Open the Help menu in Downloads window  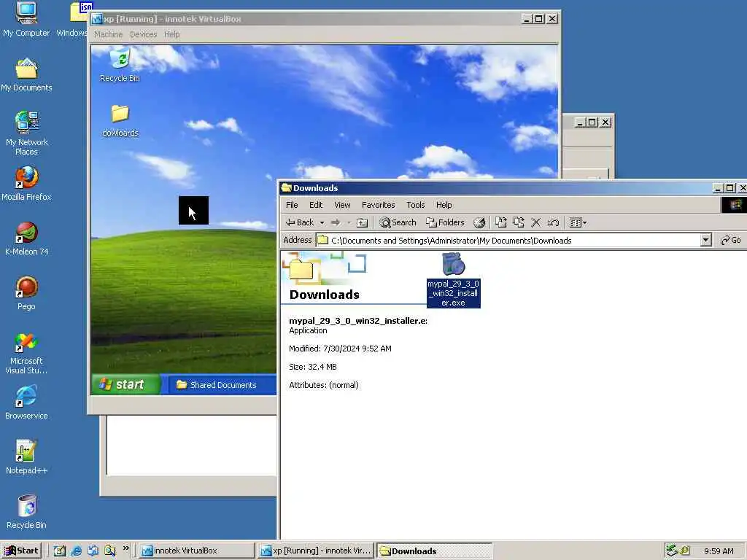(444, 205)
